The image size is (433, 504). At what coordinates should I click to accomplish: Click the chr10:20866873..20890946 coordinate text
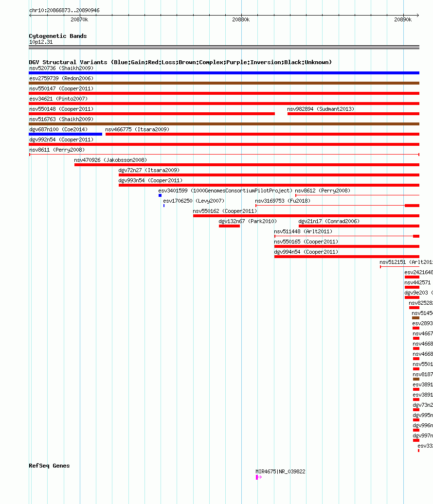[64, 10]
